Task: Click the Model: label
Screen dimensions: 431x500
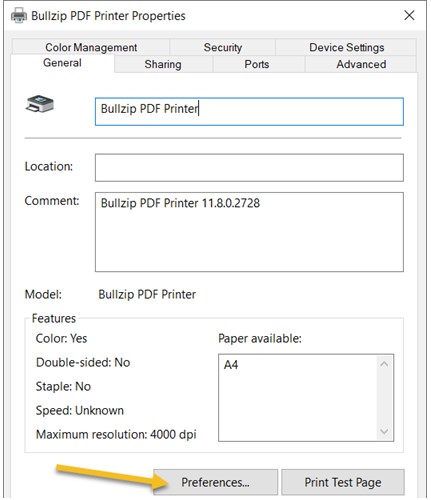Action: click(x=43, y=294)
